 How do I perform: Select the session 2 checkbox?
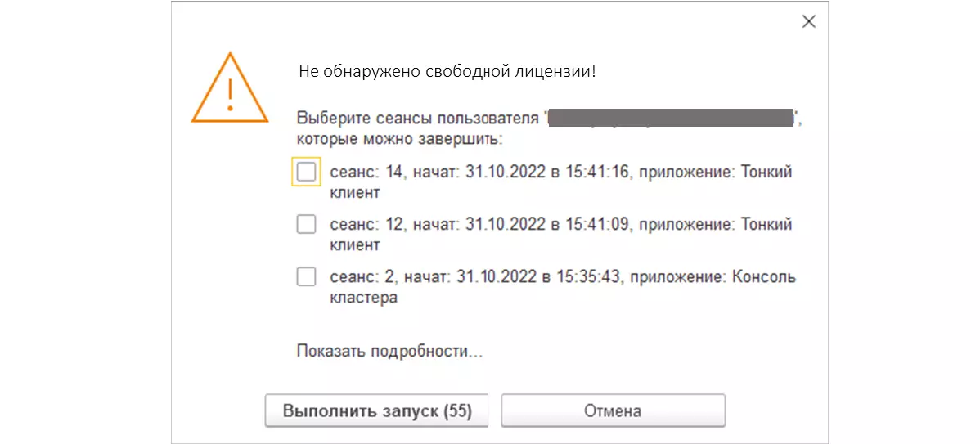pos(306,277)
